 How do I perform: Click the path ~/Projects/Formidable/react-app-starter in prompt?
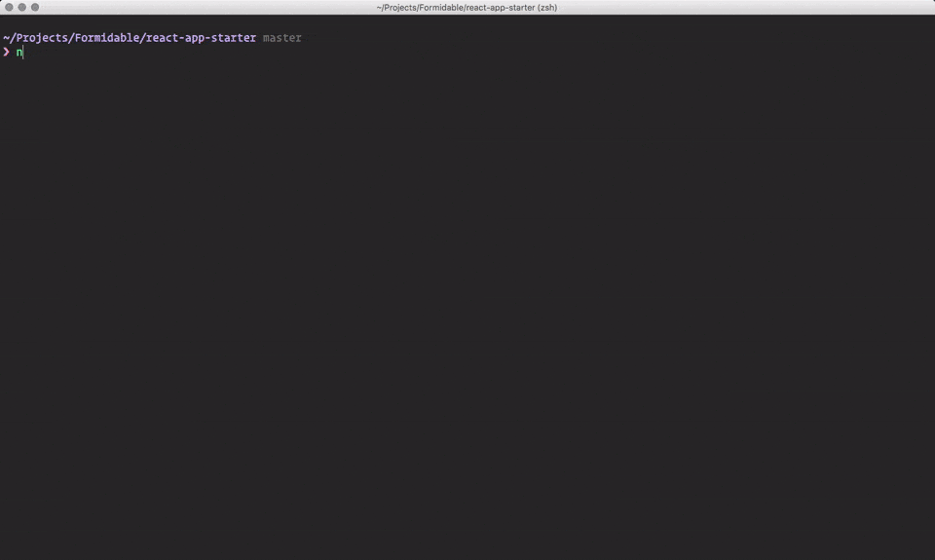(x=130, y=38)
